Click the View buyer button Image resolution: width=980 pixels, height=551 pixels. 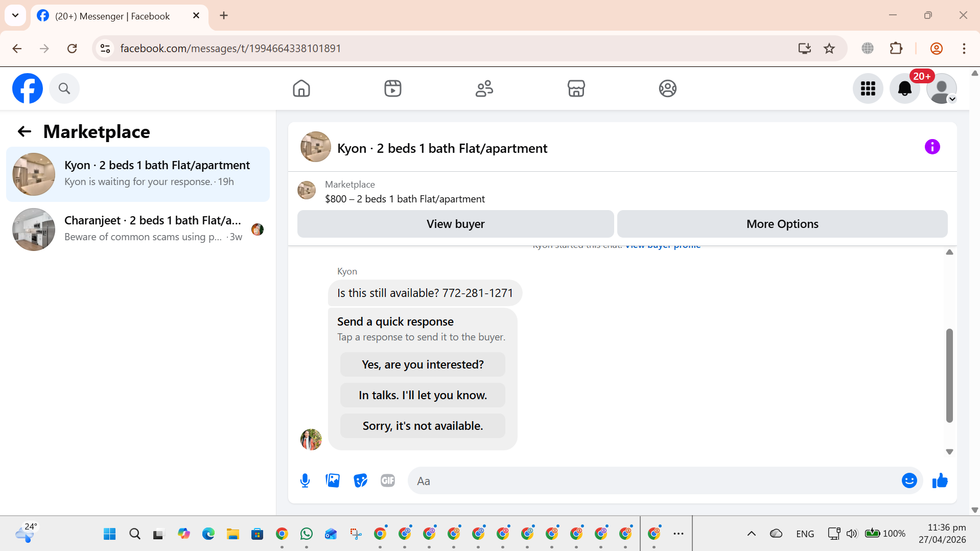(455, 224)
